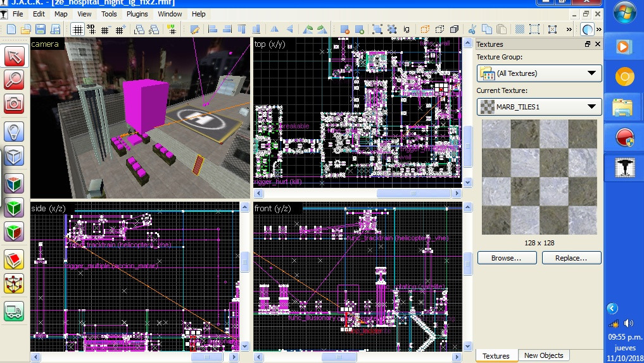Viewport: 644px width, 363px height.
Task: Switch to the Textures tab
Action: [496, 355]
